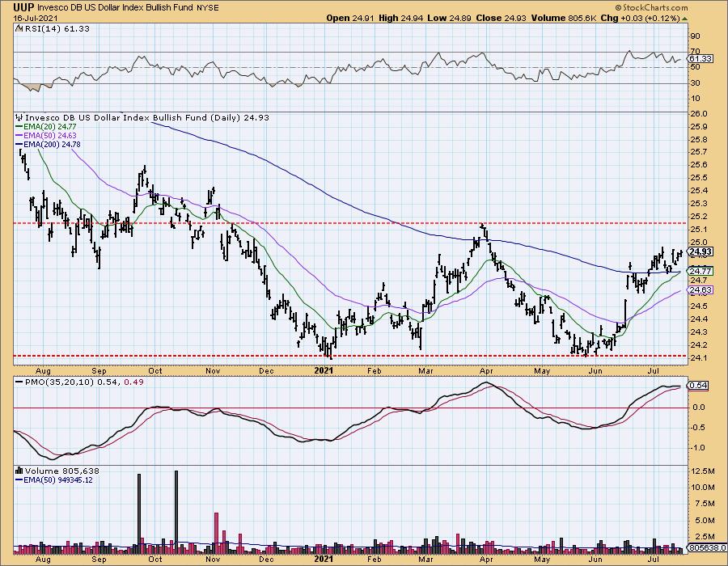Click the green up arrow after Chg
This screenshot has width=728, height=566.
(x=685, y=19)
